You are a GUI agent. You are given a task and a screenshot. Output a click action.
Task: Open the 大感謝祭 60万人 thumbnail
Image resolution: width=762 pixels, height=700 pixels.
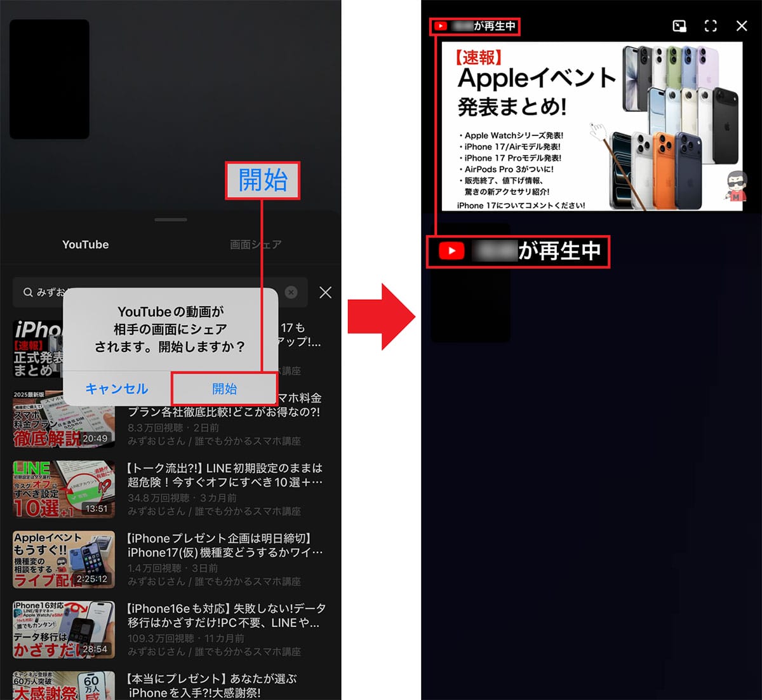coord(63,685)
